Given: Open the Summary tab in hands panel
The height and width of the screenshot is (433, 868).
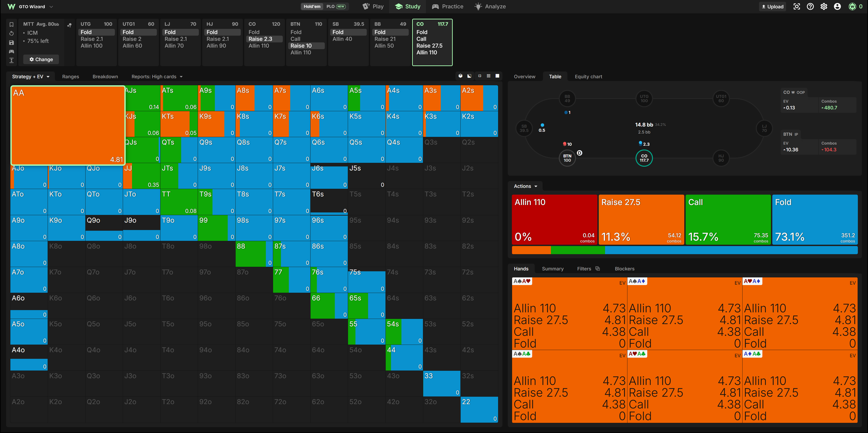Looking at the screenshot, I should 553,269.
